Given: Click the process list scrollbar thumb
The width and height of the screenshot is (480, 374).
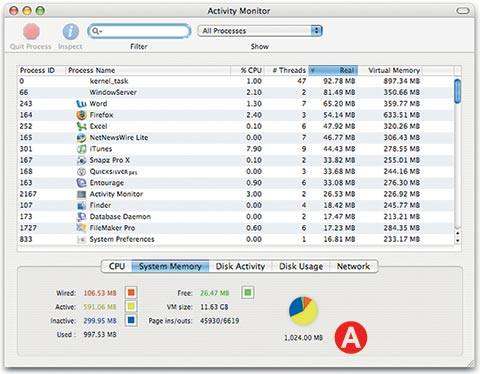Looking at the screenshot, I should click(x=458, y=90).
